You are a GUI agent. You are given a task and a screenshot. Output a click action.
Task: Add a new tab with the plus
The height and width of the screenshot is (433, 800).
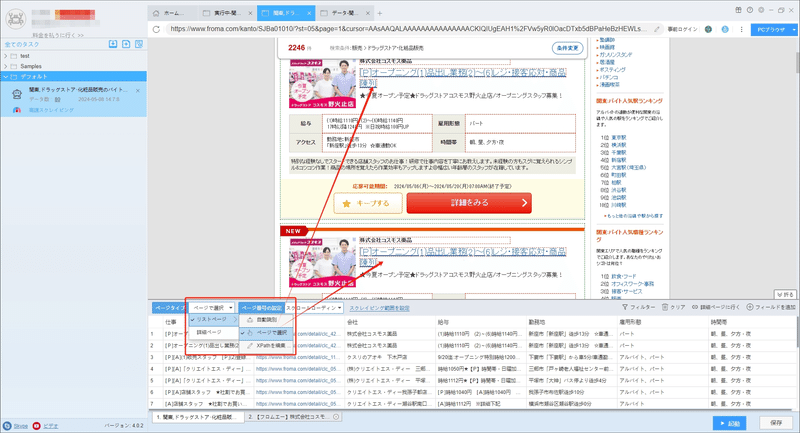(380, 13)
